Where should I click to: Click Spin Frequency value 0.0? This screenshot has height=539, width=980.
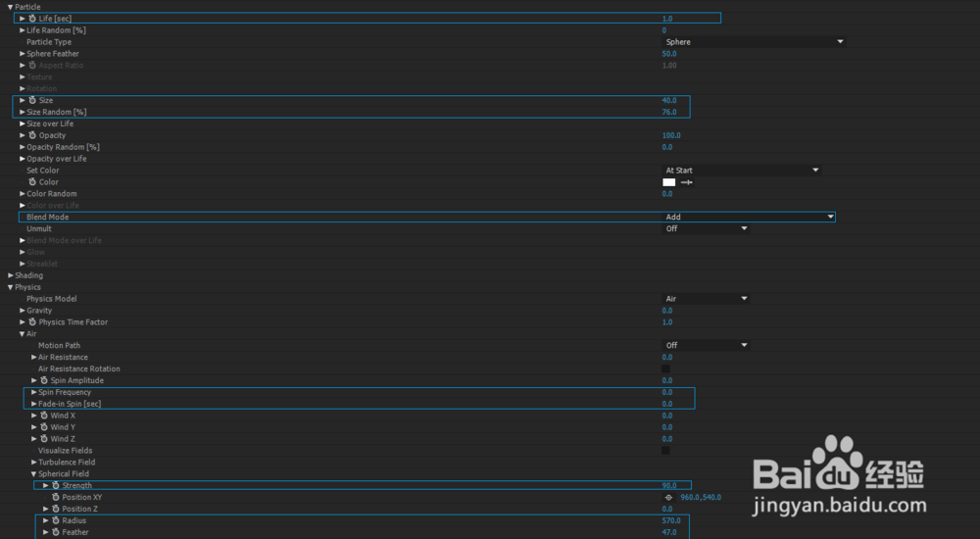tap(667, 392)
